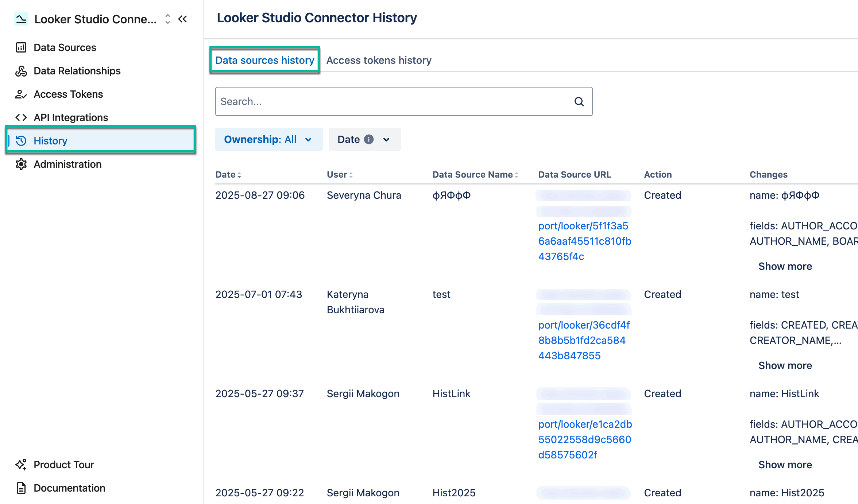Click Show more under HistLink changes
This screenshot has width=858, height=504.
point(785,464)
